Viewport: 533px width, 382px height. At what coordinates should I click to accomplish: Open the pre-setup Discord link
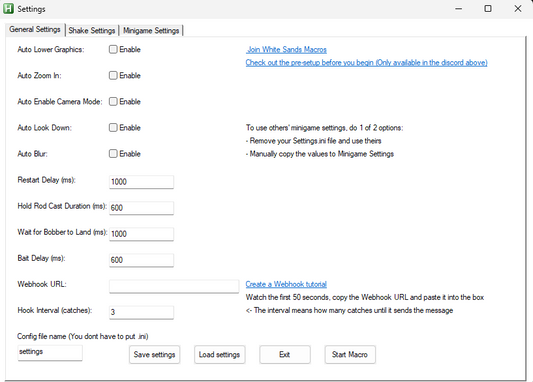tap(366, 63)
